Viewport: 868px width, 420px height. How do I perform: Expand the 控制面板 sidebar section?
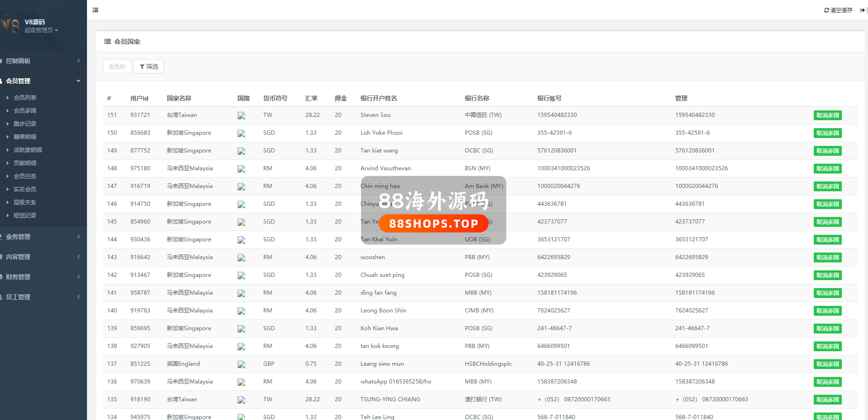tap(42, 61)
